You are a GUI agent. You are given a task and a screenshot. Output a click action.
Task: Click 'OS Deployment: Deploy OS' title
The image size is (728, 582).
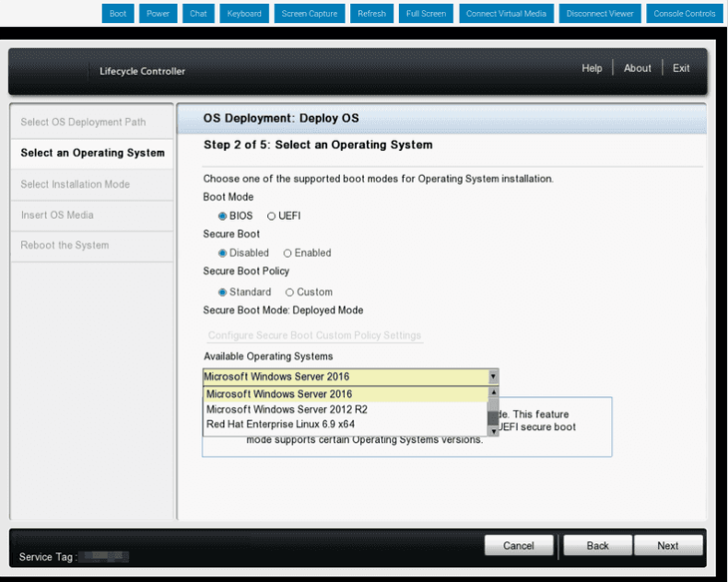tap(281, 119)
